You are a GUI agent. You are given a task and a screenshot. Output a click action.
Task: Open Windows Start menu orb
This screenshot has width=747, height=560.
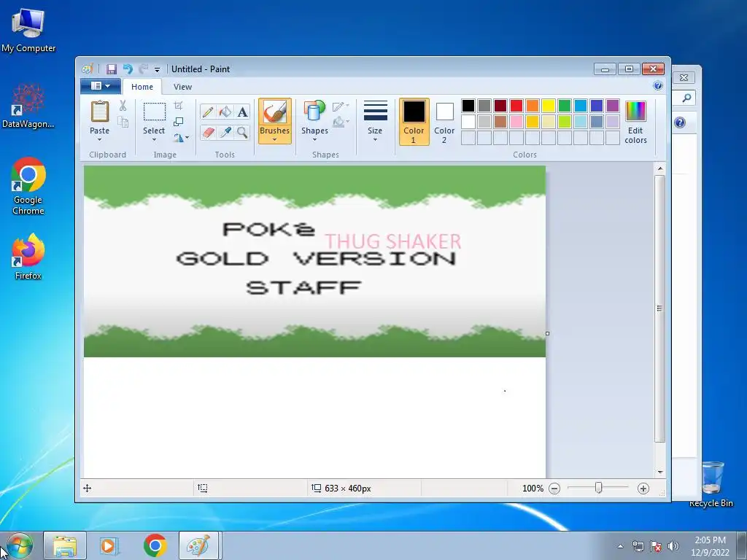click(x=20, y=545)
